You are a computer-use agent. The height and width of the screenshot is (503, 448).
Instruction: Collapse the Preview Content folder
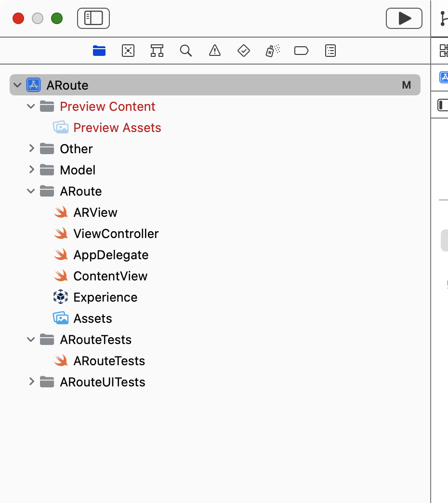[31, 106]
